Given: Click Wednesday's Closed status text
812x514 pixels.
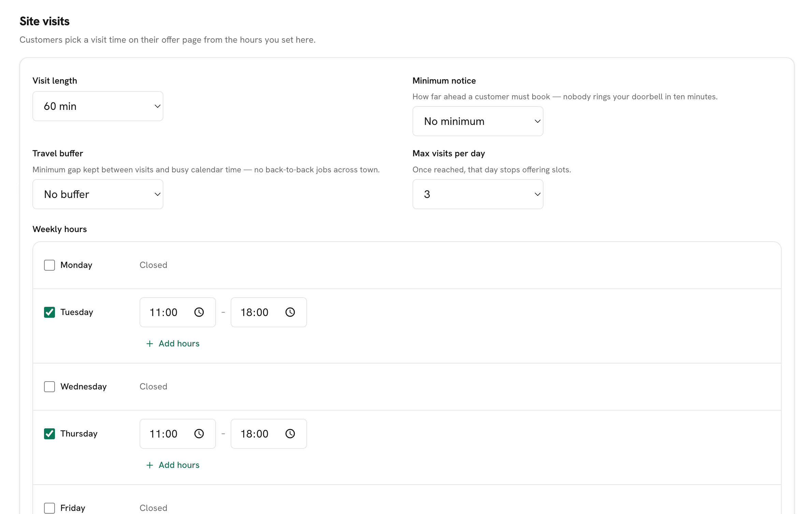Looking at the screenshot, I should click(154, 387).
